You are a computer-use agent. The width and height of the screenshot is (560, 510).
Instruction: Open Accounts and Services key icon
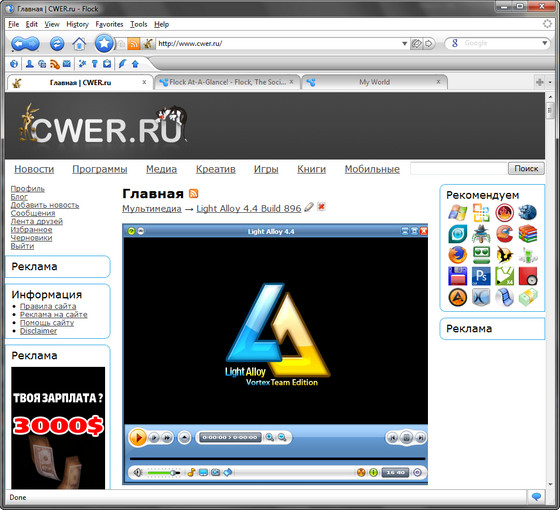[95, 64]
